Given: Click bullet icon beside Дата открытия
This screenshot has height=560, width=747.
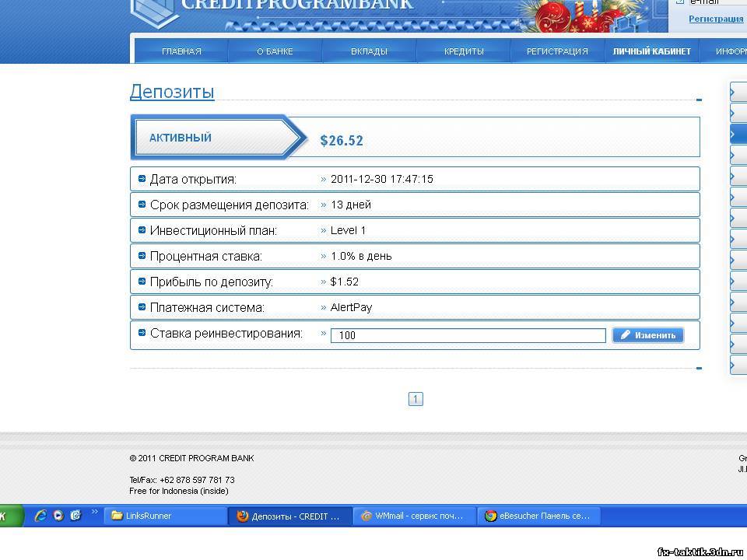Looking at the screenshot, I should point(142,179).
